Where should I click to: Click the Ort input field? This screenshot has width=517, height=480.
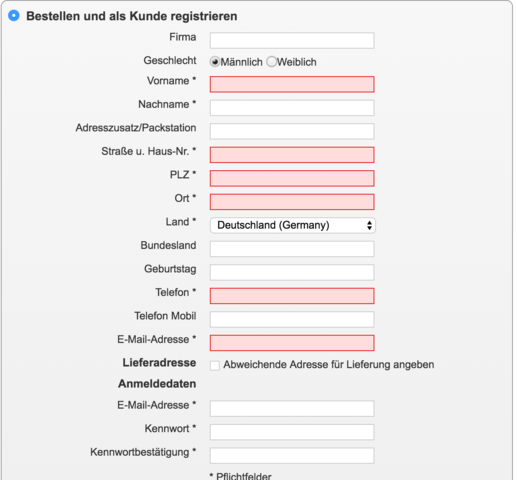click(292, 202)
